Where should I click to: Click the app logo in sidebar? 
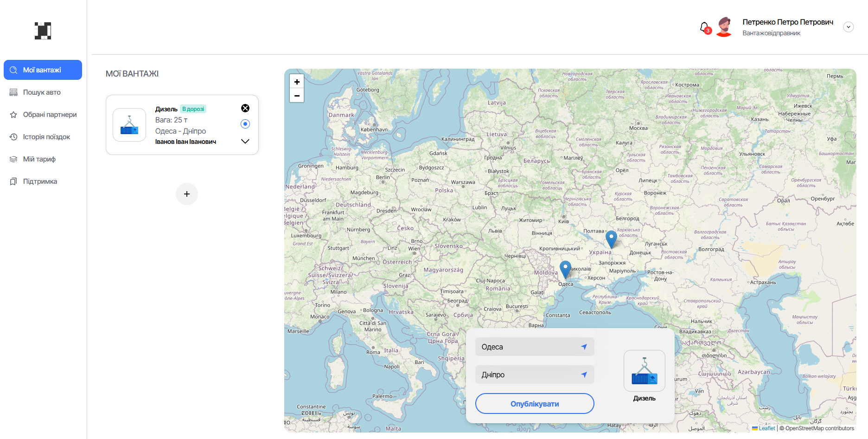click(x=43, y=31)
